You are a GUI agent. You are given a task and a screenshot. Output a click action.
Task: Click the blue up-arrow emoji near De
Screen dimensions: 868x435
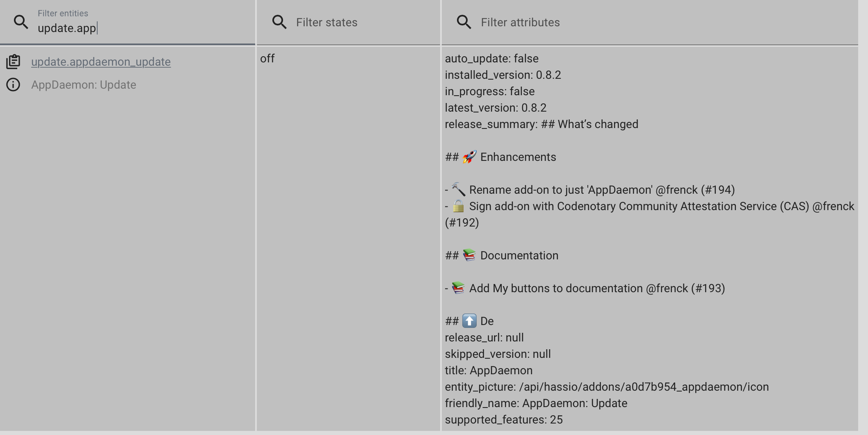click(469, 321)
